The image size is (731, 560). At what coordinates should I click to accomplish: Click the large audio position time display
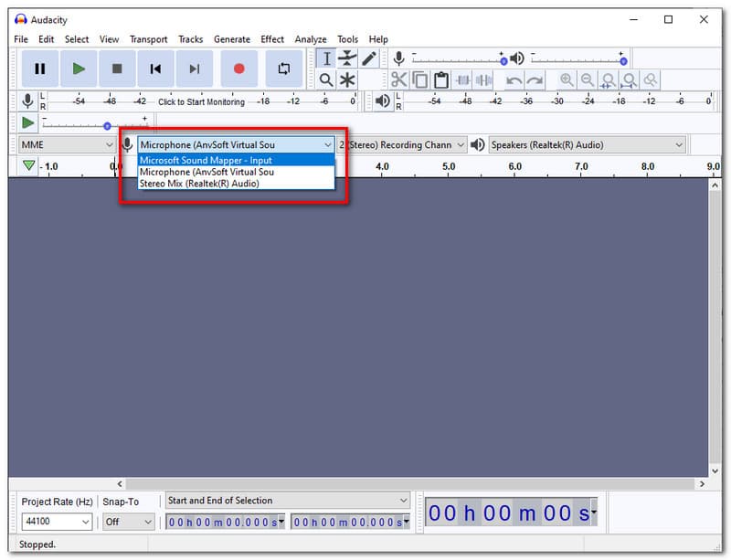point(511,513)
